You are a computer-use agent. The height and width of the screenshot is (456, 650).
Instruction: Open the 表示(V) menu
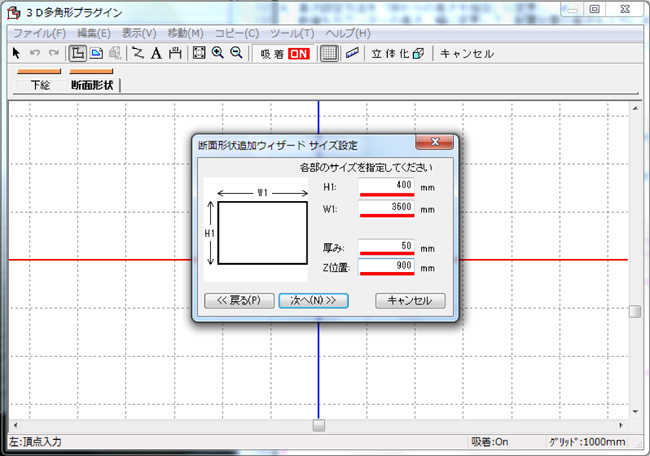(139, 33)
